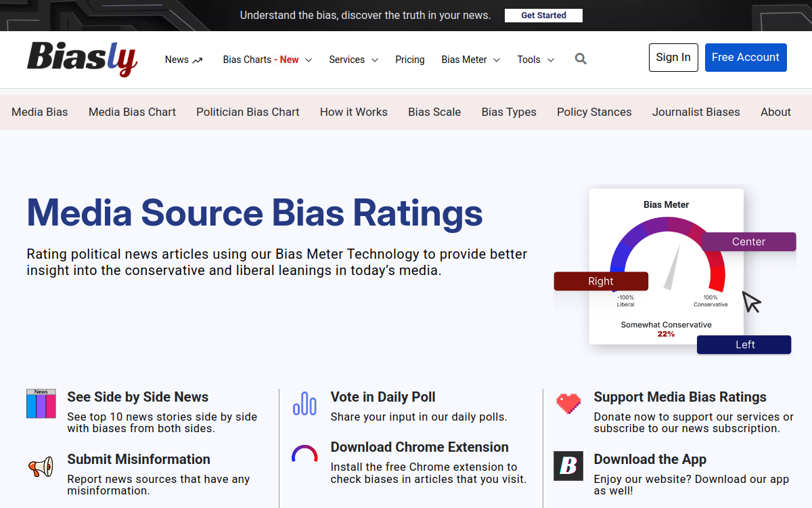This screenshot has height=508, width=812.
Task: Click the Left label on Bias Meter
Action: pyautogui.click(x=745, y=345)
